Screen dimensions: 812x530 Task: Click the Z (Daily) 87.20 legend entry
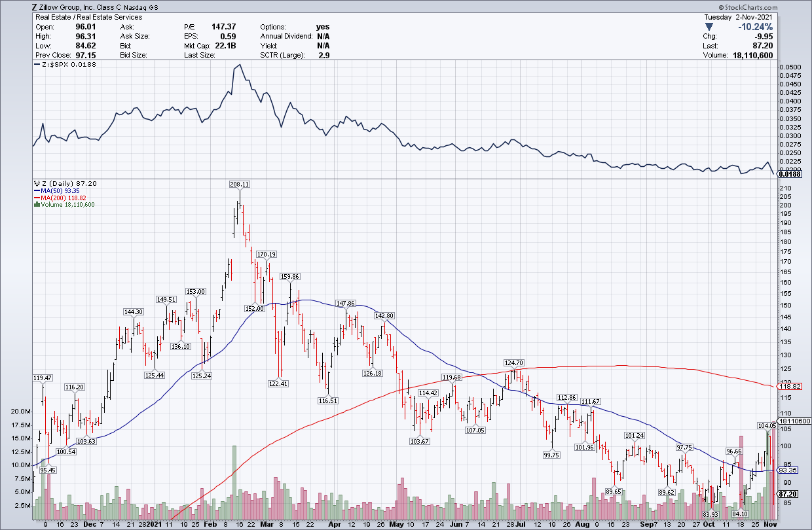69,183
